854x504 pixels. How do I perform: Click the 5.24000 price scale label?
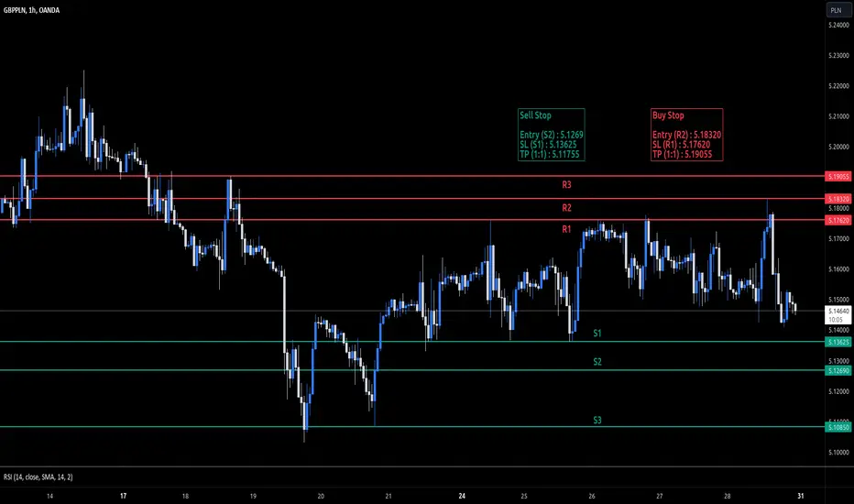point(838,25)
